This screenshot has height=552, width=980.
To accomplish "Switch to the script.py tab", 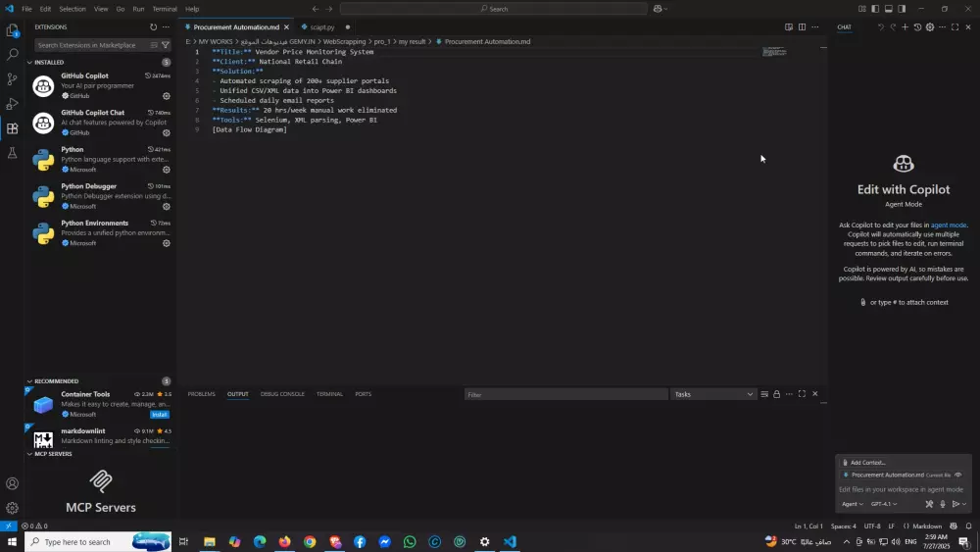I will (322, 26).
